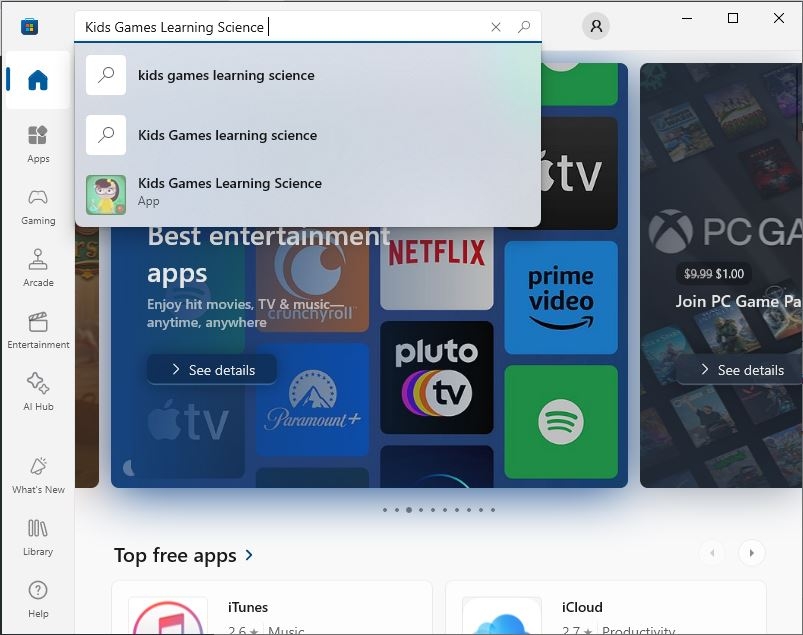Open the user account profile button
The height and width of the screenshot is (635, 803).
pyautogui.click(x=596, y=26)
